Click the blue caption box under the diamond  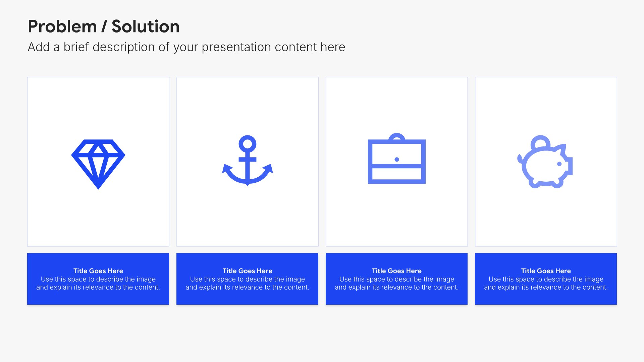click(x=98, y=279)
